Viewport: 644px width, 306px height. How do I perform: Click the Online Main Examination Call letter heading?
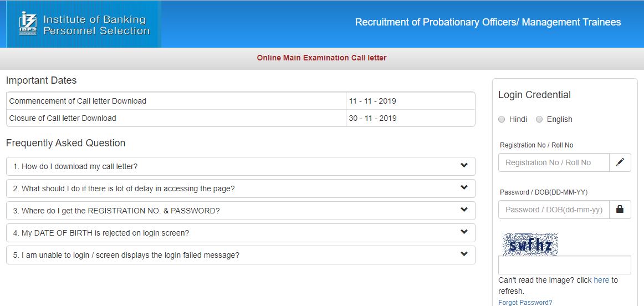[x=321, y=58]
